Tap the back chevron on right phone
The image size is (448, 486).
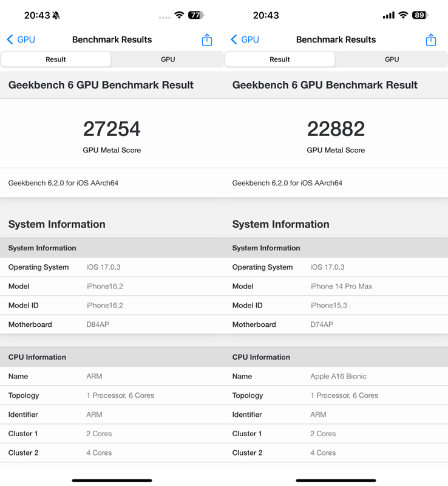click(234, 39)
